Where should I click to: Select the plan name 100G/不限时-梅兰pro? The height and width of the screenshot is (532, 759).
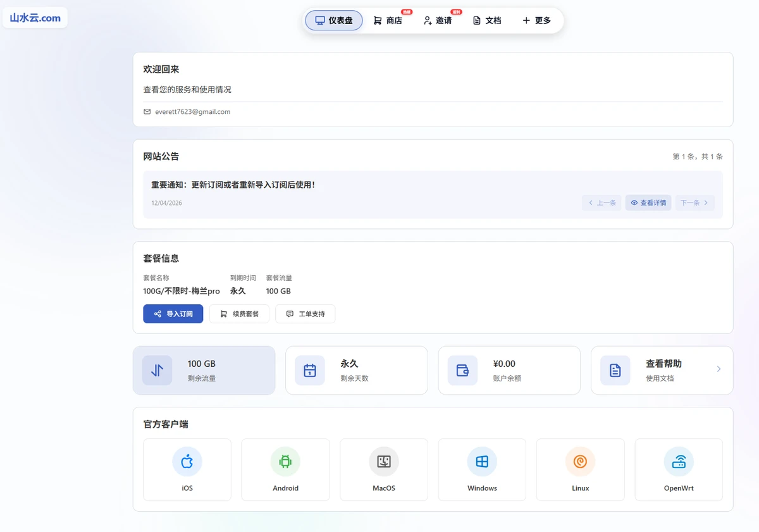point(182,291)
